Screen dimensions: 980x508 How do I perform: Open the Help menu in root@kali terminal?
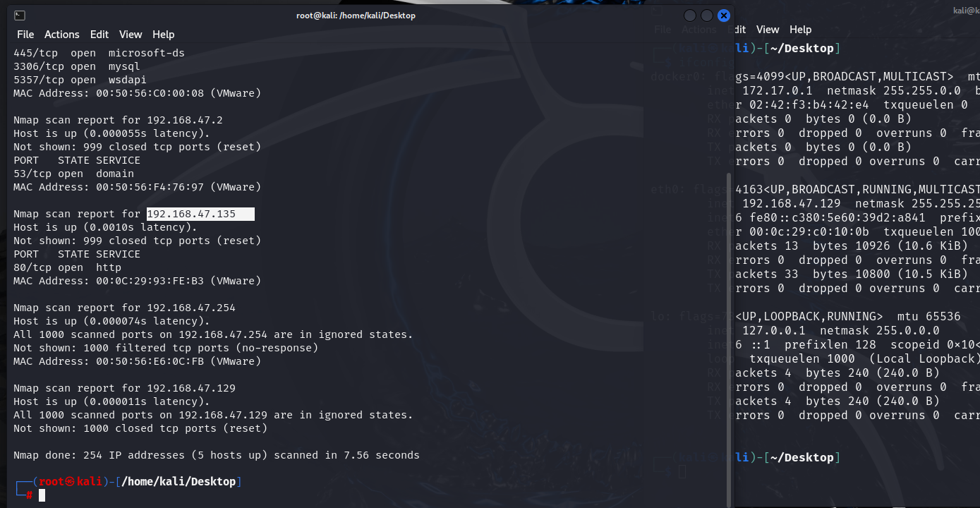(163, 35)
